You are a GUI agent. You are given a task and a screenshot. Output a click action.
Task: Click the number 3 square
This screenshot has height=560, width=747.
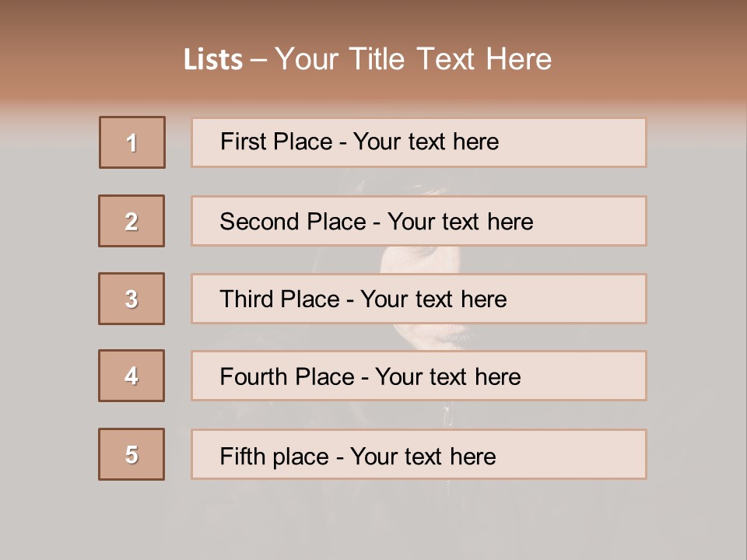click(x=132, y=299)
